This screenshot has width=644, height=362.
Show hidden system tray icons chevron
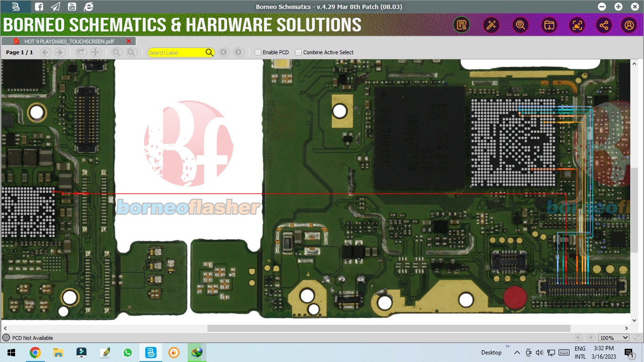517,353
